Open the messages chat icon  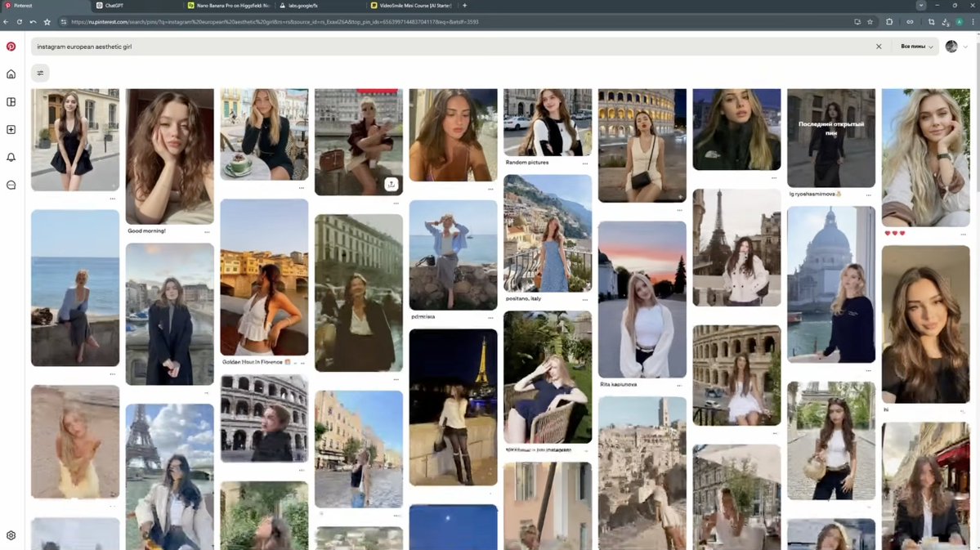[x=11, y=185]
